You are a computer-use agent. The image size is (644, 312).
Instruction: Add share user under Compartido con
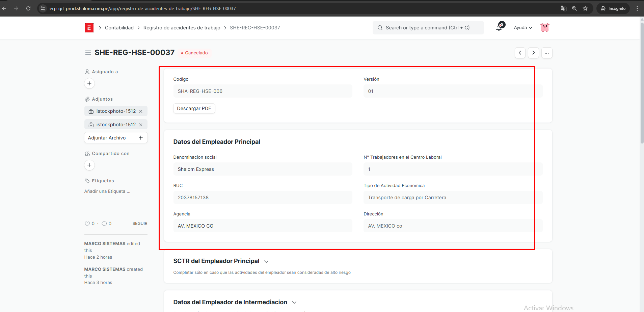[x=89, y=165]
